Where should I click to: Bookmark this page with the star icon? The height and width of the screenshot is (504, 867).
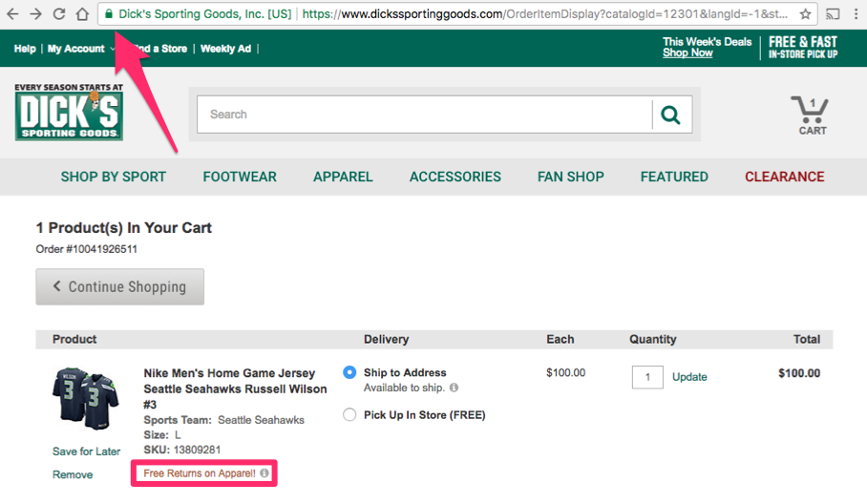pos(805,13)
